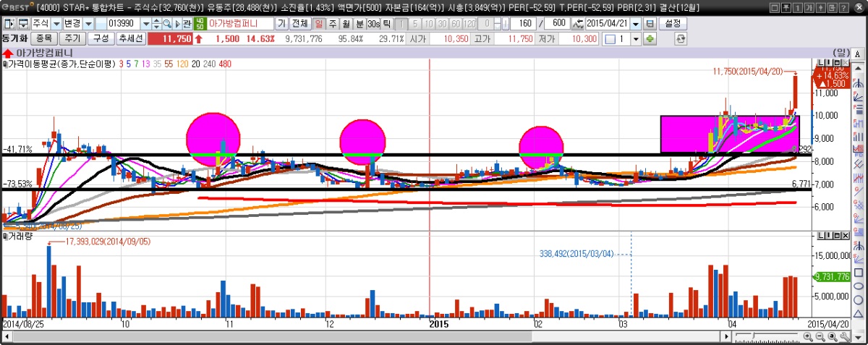
Task: Click the zoom-in magnifier at the bottom right
Action: [808, 336]
